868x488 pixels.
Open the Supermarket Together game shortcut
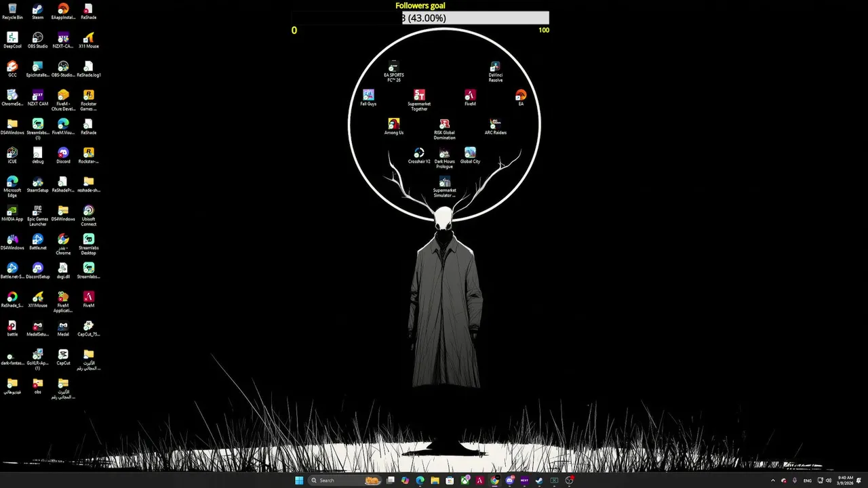[419, 100]
